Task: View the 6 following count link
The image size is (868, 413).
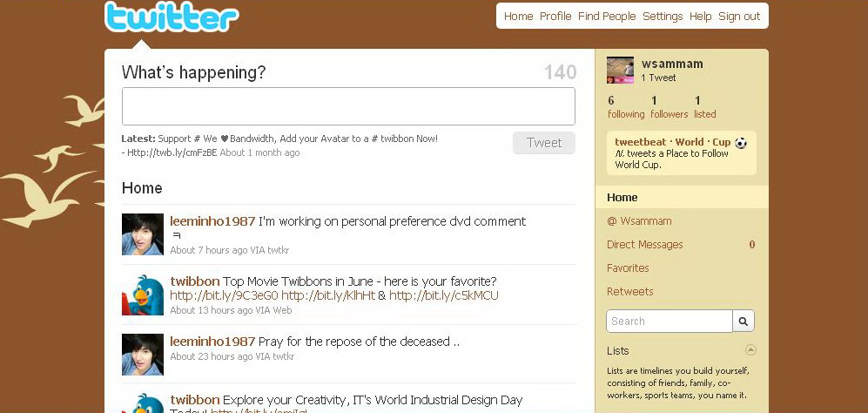Action: (x=626, y=107)
